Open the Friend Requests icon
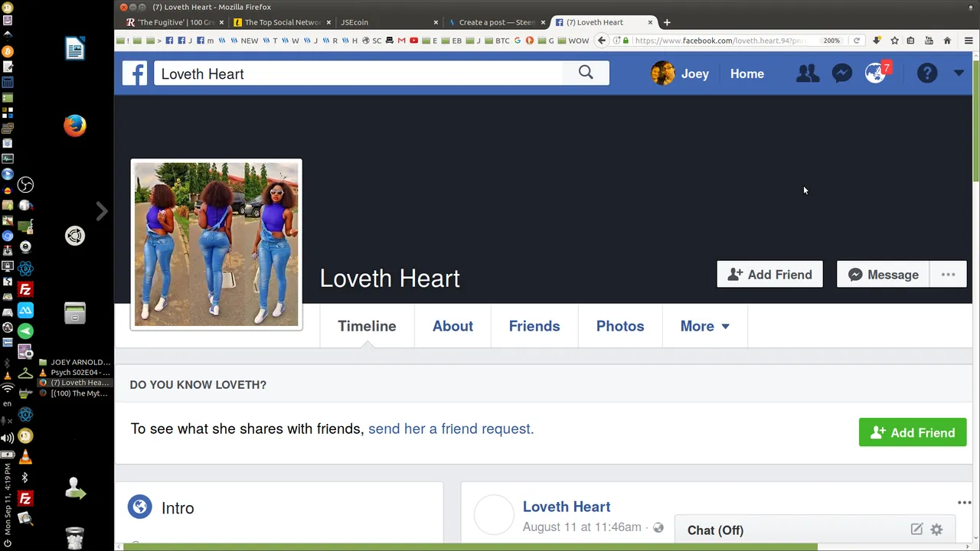Image resolution: width=980 pixels, height=551 pixels. pos(807,73)
